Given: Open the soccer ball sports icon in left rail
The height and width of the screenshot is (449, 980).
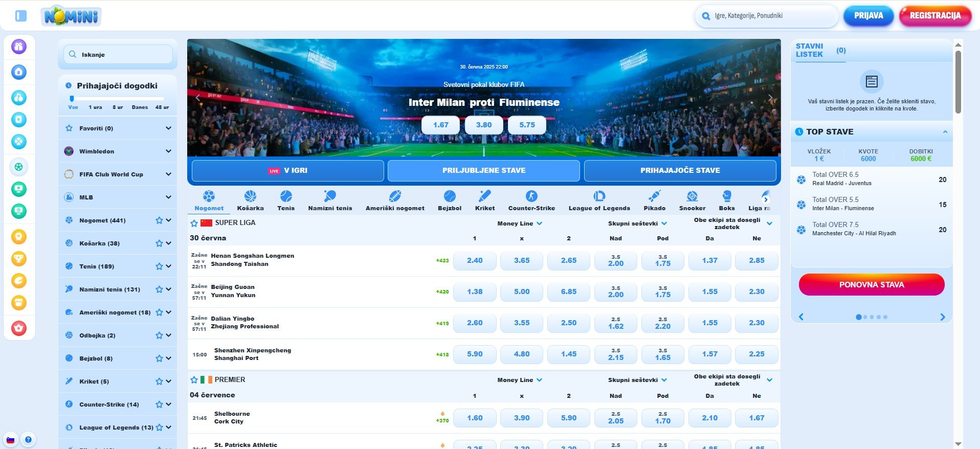Looking at the screenshot, I should (19, 167).
